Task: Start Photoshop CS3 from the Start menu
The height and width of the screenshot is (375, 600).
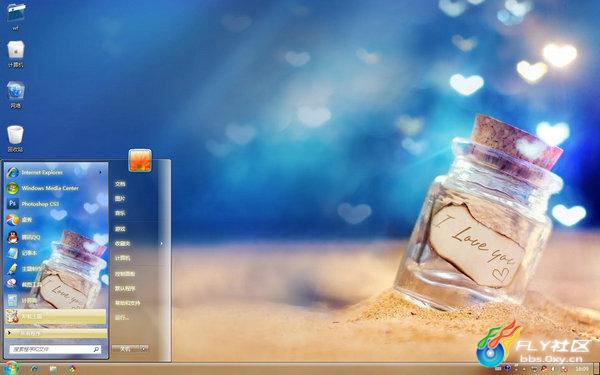Action: 55,204
